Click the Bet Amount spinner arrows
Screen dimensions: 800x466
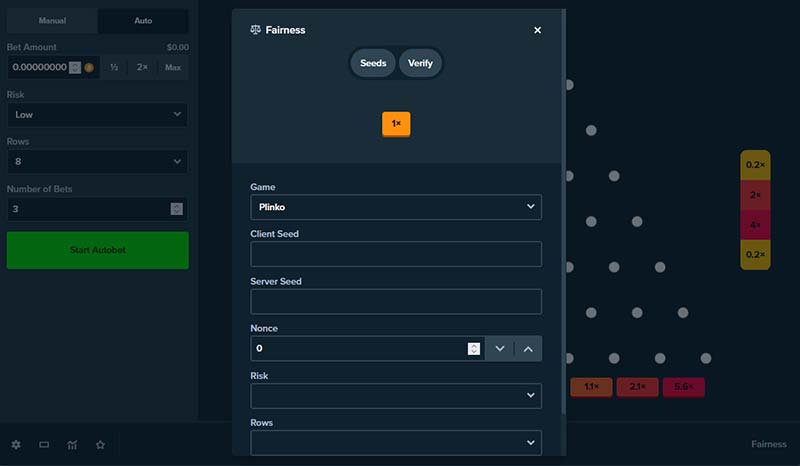click(x=75, y=67)
